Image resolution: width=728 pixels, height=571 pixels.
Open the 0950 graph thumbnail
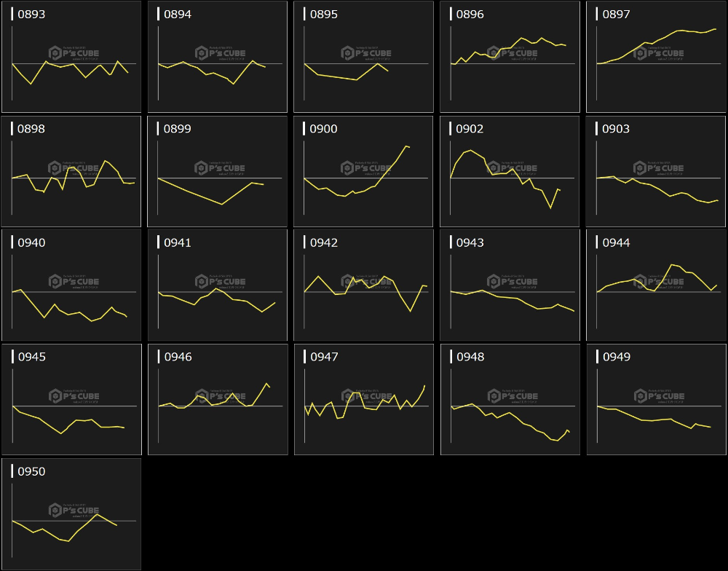click(x=71, y=514)
